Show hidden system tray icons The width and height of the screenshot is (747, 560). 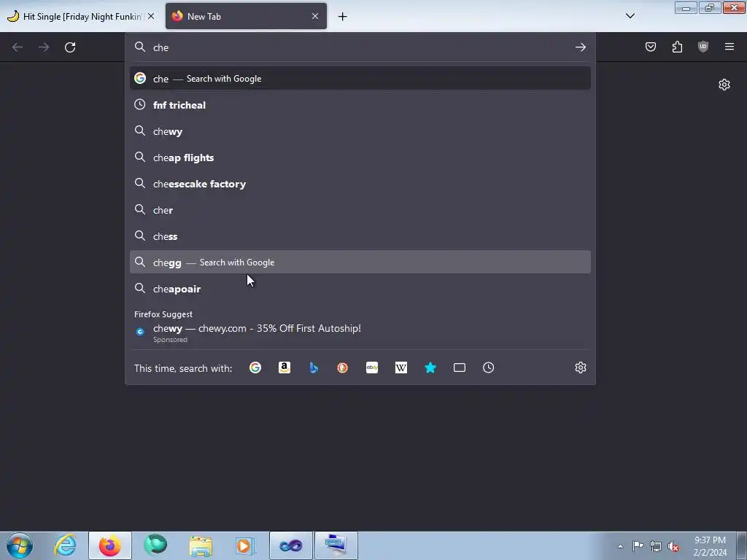[620, 546]
